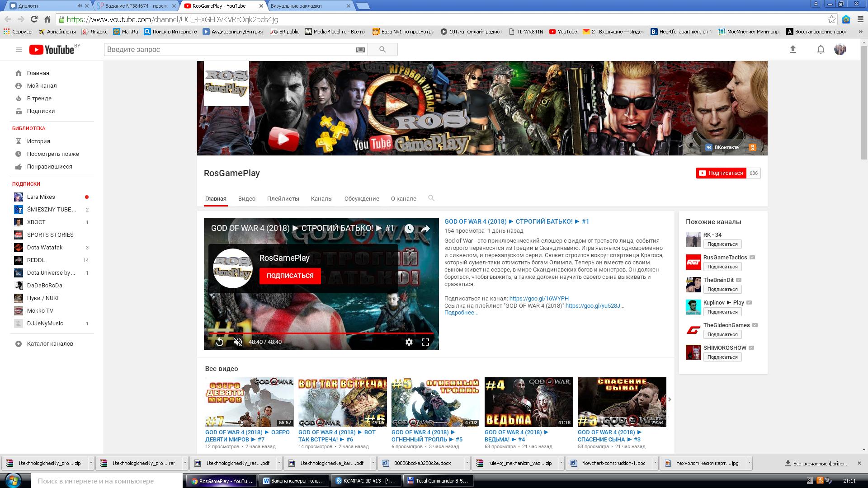Expand description with Подробнее link
The width and height of the screenshot is (868, 488).
pyautogui.click(x=461, y=313)
